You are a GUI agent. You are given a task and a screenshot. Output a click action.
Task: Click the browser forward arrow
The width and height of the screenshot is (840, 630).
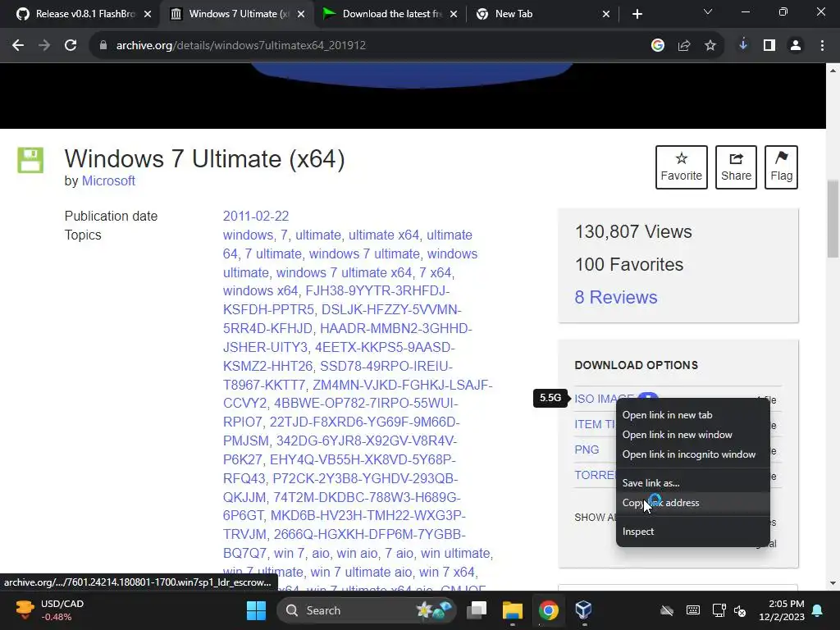click(x=44, y=46)
